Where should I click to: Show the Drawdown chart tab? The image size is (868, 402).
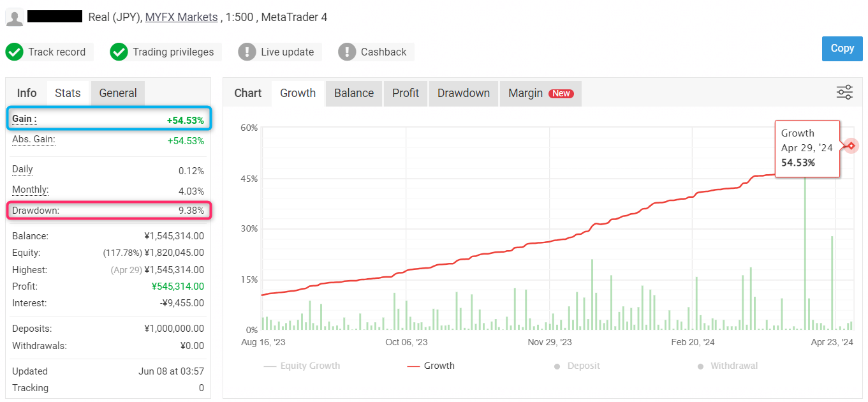(464, 93)
